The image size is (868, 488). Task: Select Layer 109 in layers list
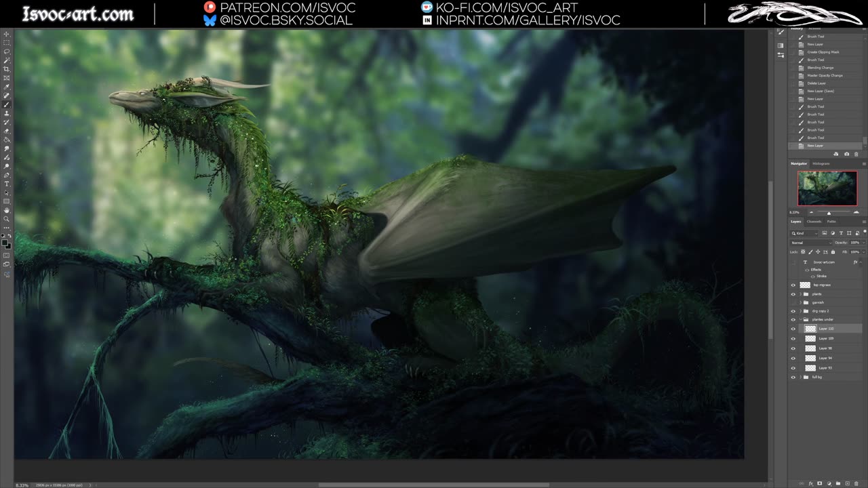tap(825, 338)
